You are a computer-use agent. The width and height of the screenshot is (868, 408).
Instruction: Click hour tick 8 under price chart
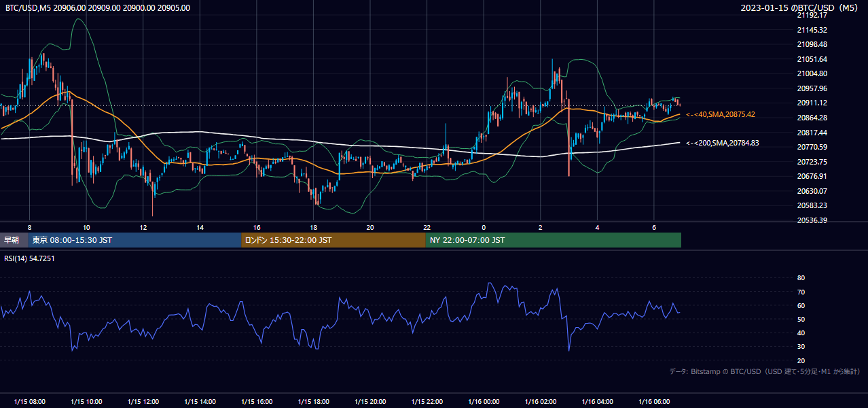tap(29, 227)
